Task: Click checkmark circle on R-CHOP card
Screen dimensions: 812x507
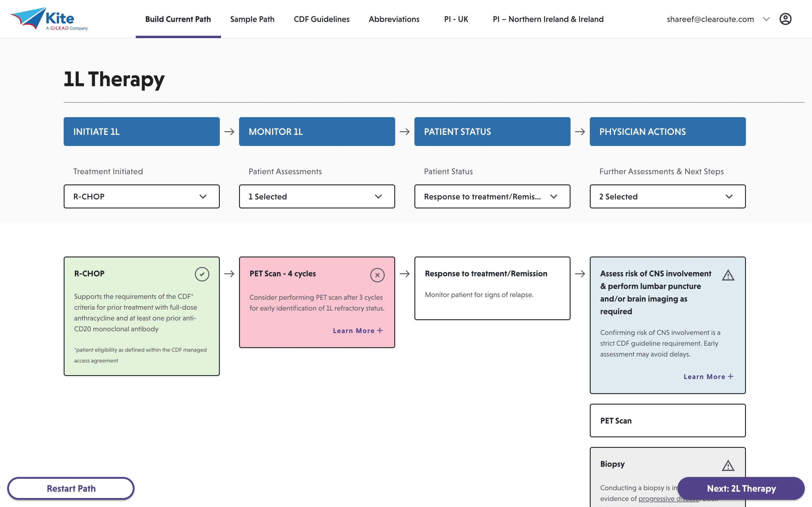Action: tap(202, 274)
